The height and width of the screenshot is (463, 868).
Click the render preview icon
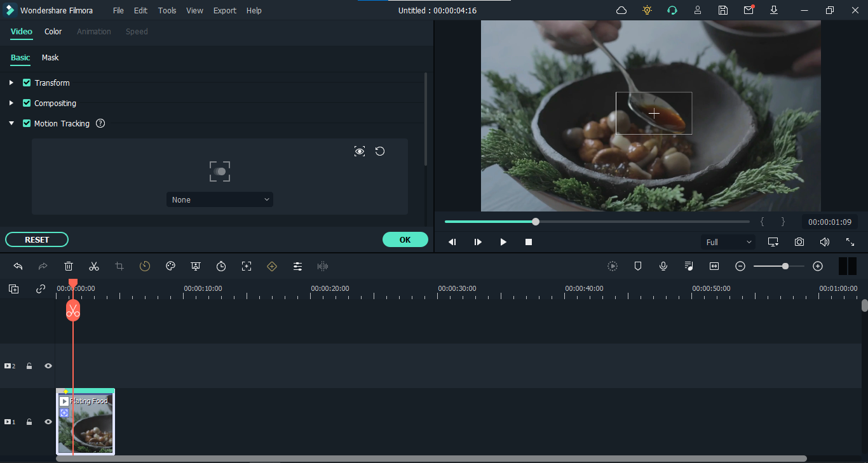click(613, 267)
